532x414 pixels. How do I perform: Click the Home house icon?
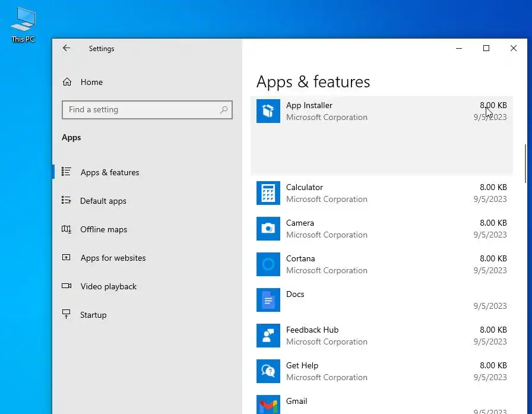67,82
